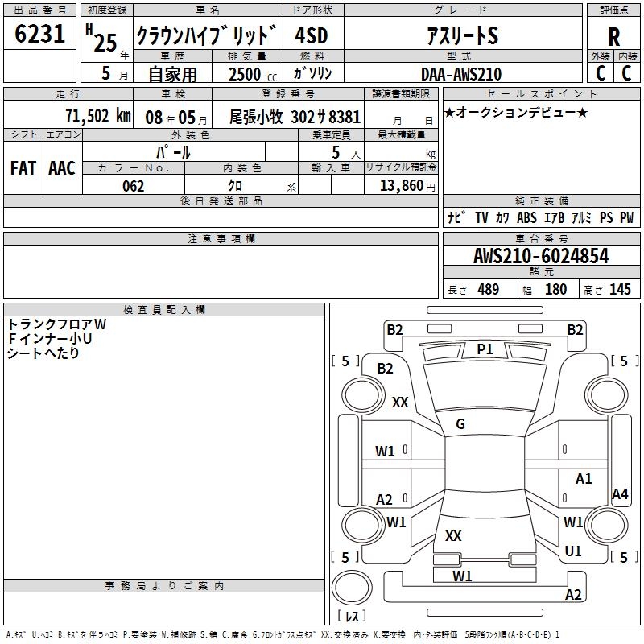Select the W1 marker on rear bumper
644x644 pixels.
point(462,576)
